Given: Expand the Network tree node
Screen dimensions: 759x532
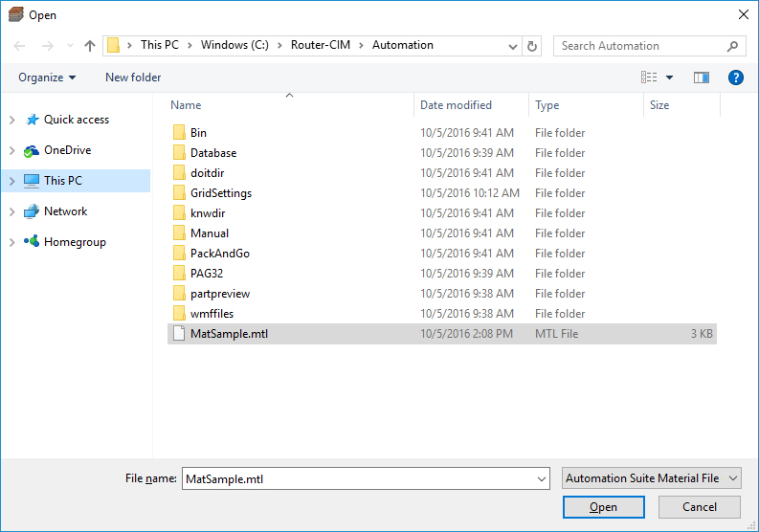Looking at the screenshot, I should pyautogui.click(x=11, y=211).
